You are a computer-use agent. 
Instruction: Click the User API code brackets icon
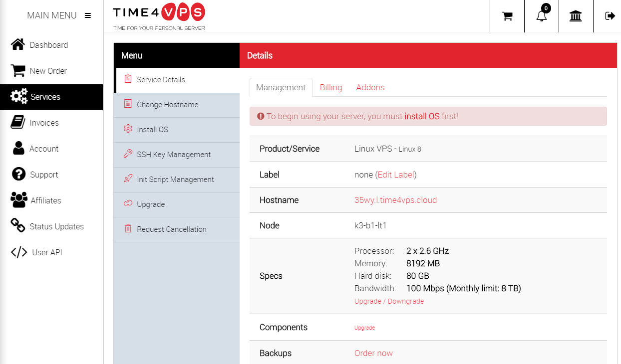click(x=19, y=252)
